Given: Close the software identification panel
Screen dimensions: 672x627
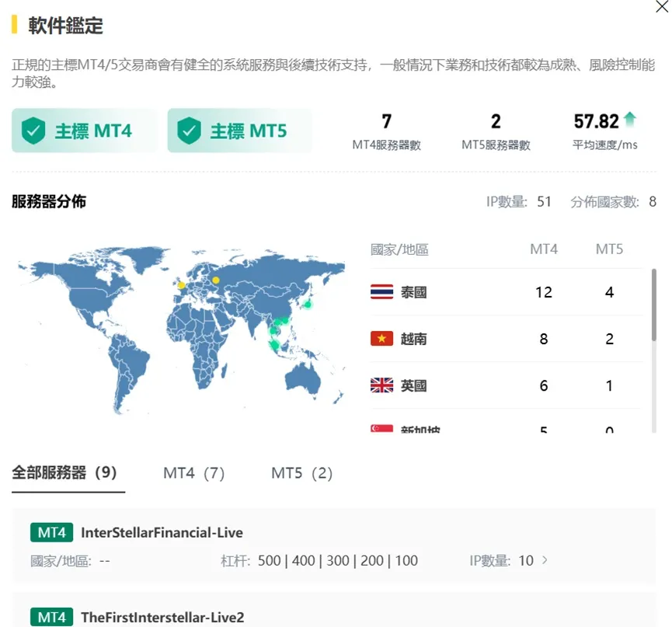Looking at the screenshot, I should click(x=662, y=6).
